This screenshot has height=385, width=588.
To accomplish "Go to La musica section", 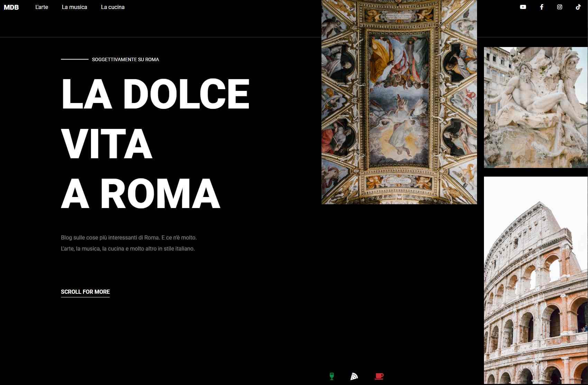I will (x=74, y=7).
